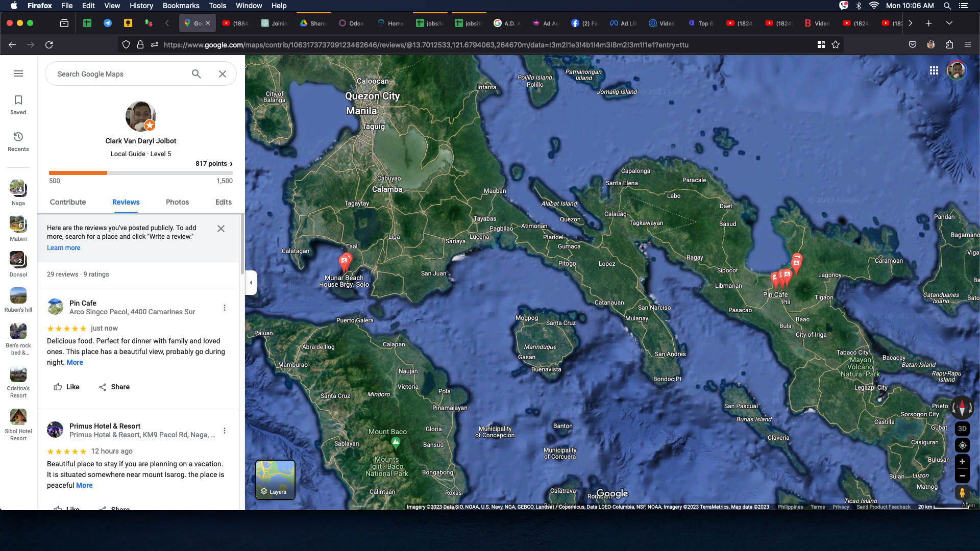This screenshot has width=980, height=551.
Task: Collapse the side panel arrow
Action: pos(251,283)
